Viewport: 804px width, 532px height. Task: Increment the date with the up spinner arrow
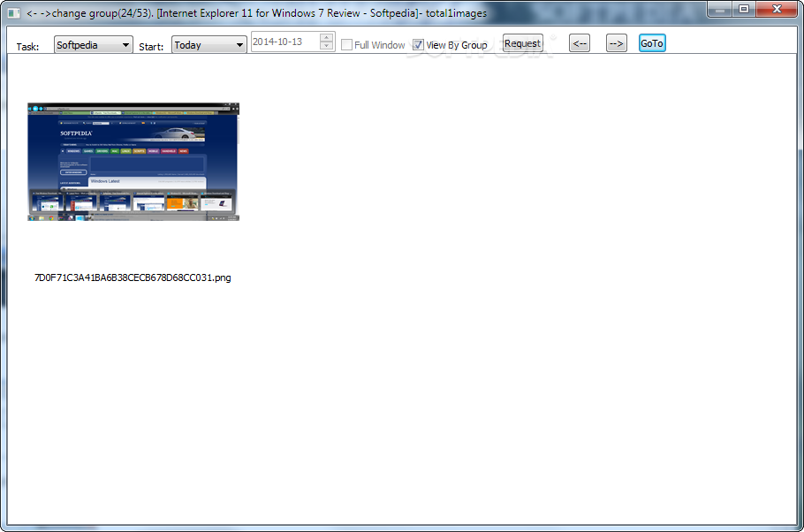326,37
